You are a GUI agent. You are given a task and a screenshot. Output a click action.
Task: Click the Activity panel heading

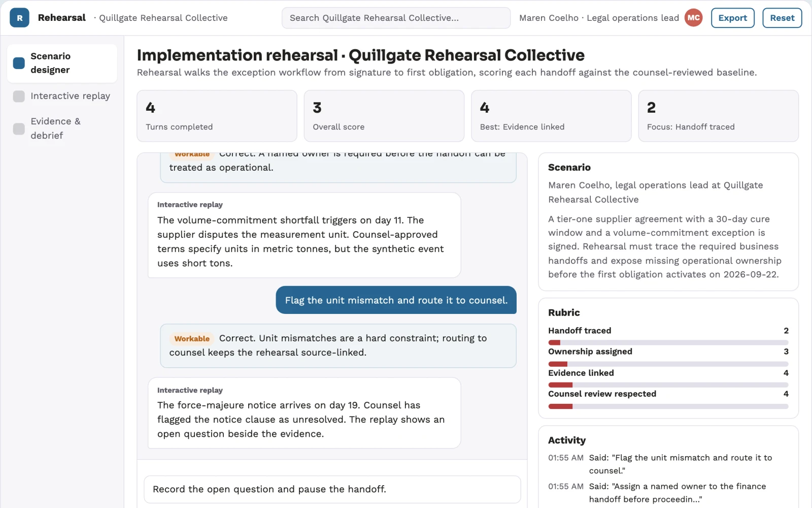point(567,440)
